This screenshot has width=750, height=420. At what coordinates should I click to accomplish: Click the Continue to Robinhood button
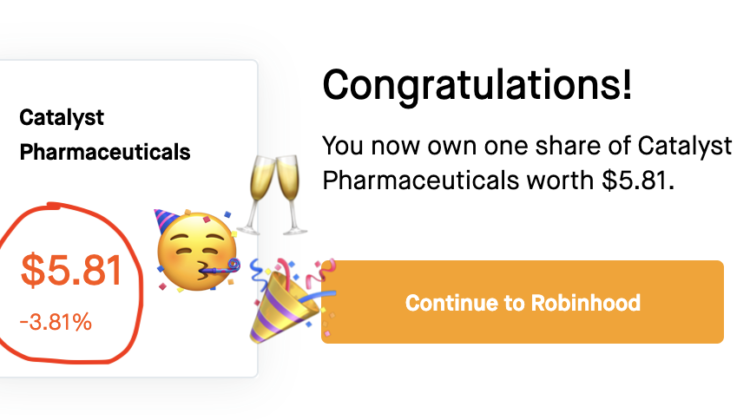pos(522,302)
